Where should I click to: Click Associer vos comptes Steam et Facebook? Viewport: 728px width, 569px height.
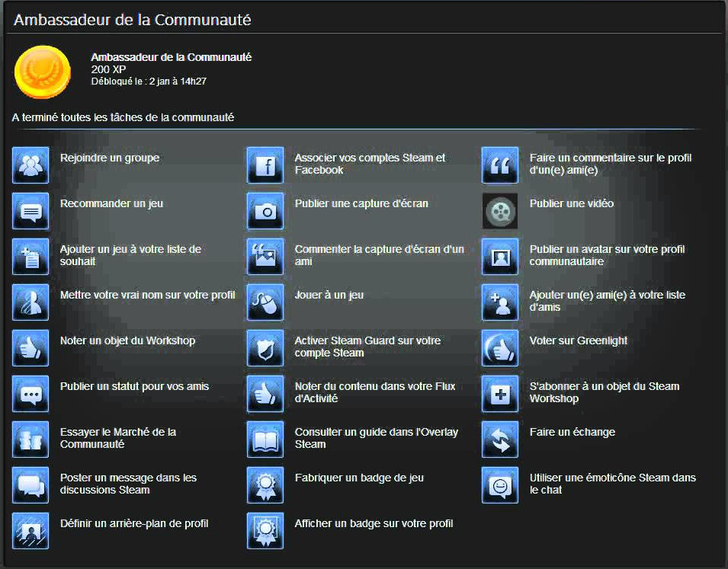(x=370, y=164)
